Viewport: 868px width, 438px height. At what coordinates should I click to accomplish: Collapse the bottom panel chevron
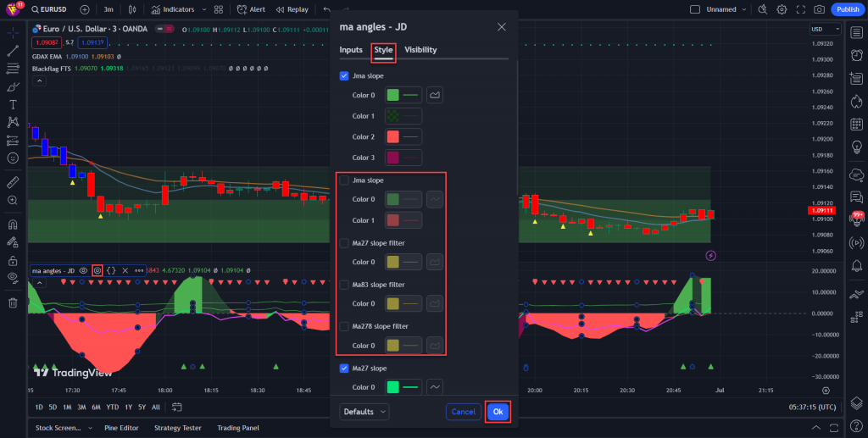pos(816,428)
